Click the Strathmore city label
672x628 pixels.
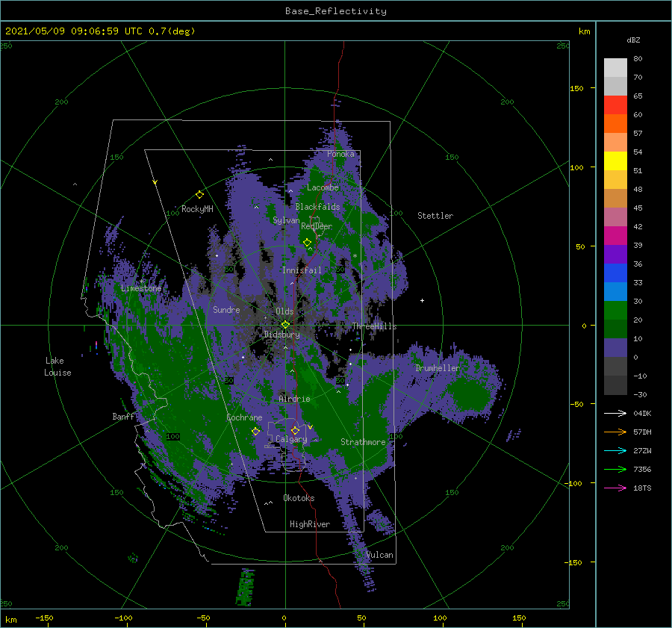pyautogui.click(x=363, y=442)
